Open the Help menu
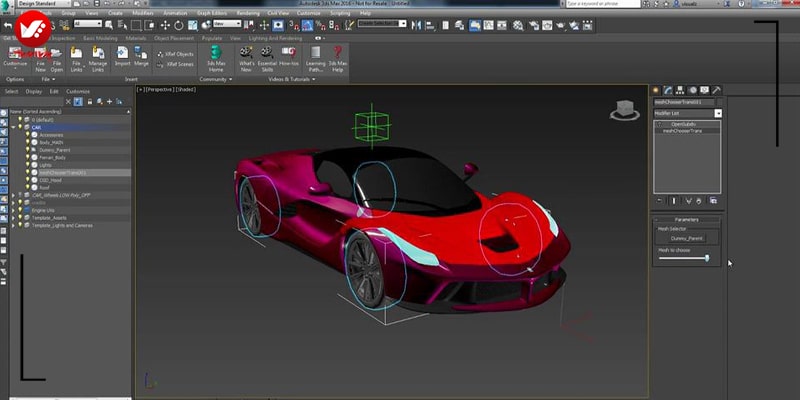The image size is (800, 400). pos(365,13)
